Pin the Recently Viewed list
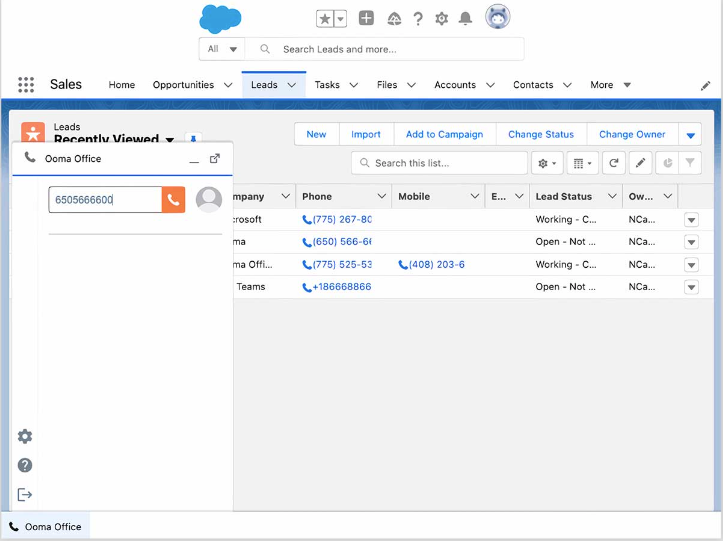This screenshot has width=723, height=541. point(193,137)
